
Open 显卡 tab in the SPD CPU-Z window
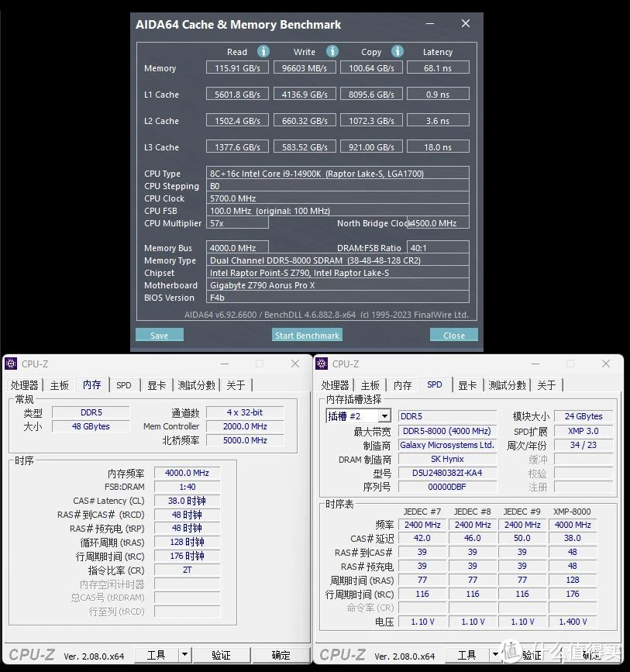[x=466, y=385]
